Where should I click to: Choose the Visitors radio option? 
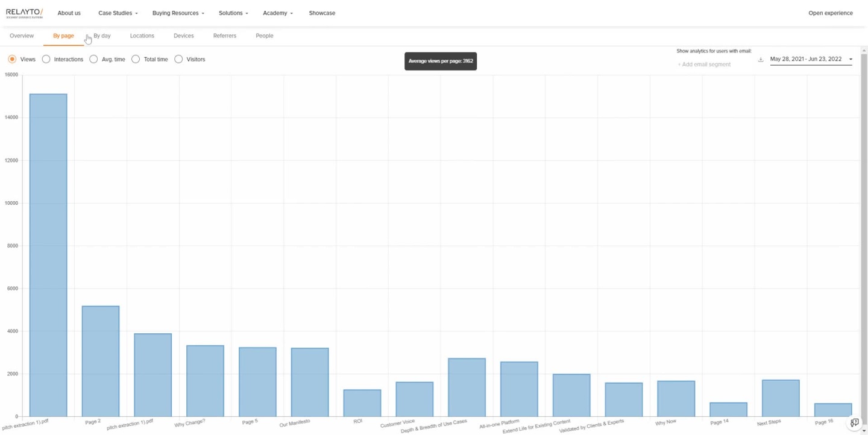[x=178, y=60]
